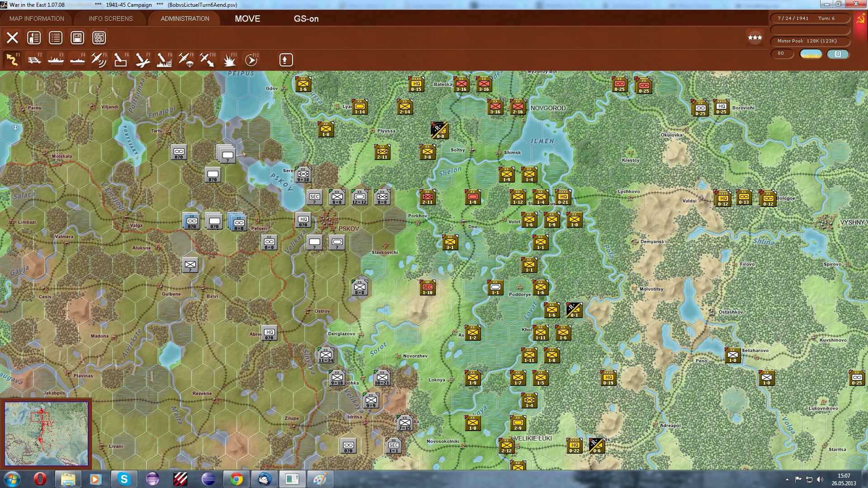Select the F6 bomb unit mode icon

pyautogui.click(x=121, y=60)
